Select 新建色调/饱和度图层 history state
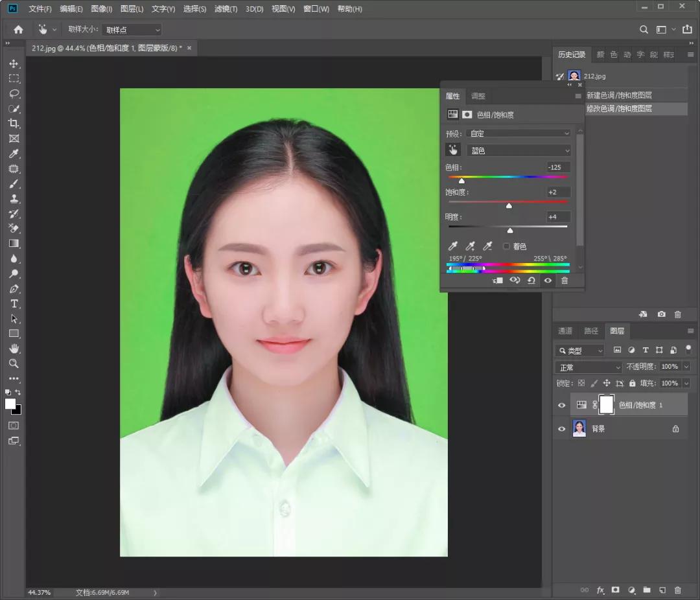This screenshot has height=600, width=700. pos(619,95)
